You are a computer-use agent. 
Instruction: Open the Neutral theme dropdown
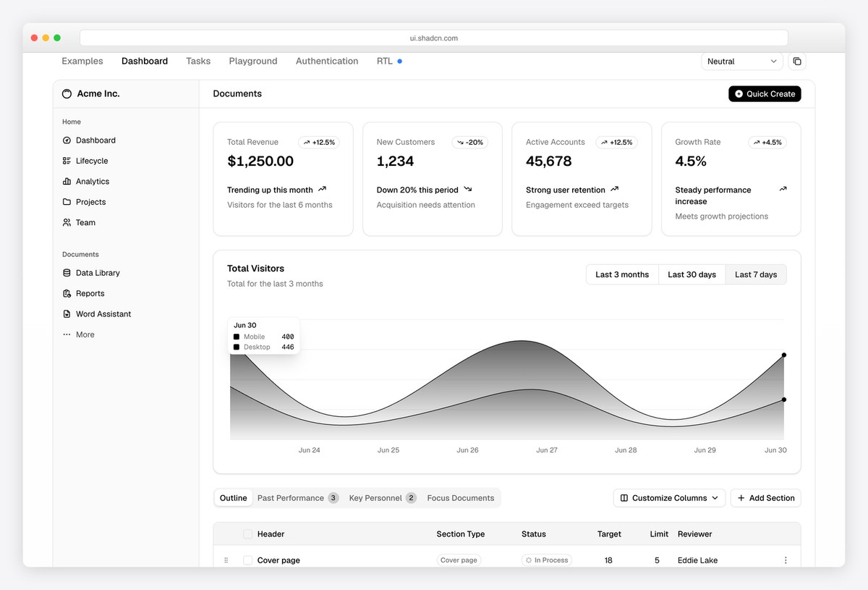pyautogui.click(x=742, y=62)
